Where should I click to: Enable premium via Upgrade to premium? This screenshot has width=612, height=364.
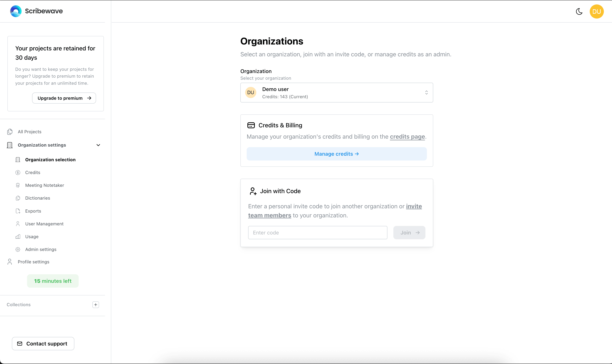coord(64,98)
